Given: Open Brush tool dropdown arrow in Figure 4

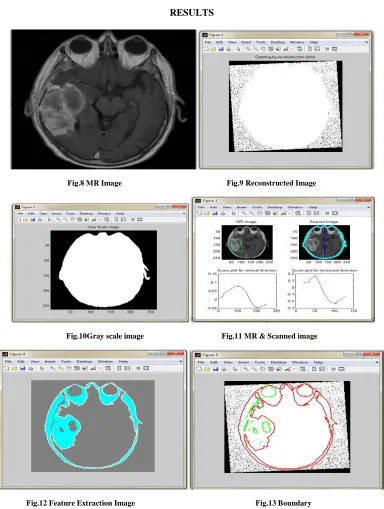Looking at the screenshot, I should (100, 368).
